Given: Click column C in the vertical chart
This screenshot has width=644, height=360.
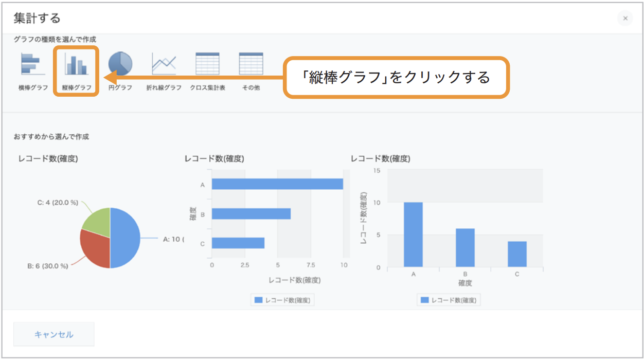Looking at the screenshot, I should pyautogui.click(x=517, y=254).
